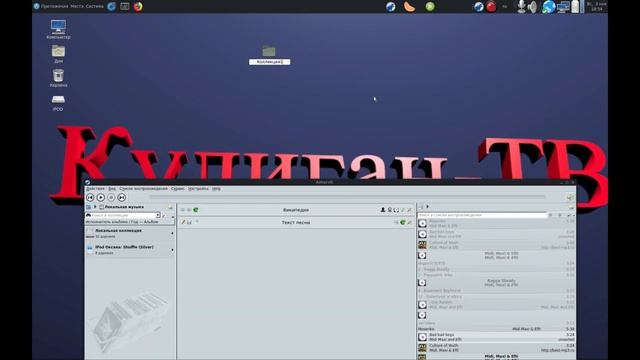Click the media sources home icon
Screen dimensions: 640x360
(x=89, y=207)
